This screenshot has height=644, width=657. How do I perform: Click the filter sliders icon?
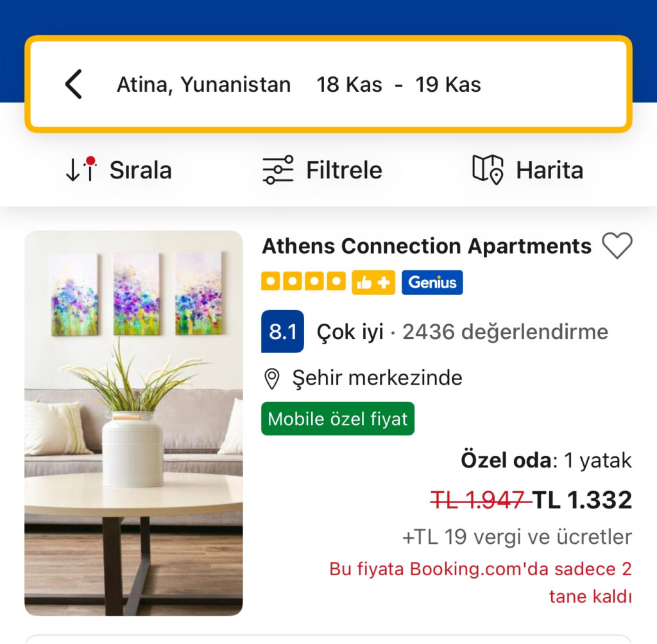tap(278, 170)
